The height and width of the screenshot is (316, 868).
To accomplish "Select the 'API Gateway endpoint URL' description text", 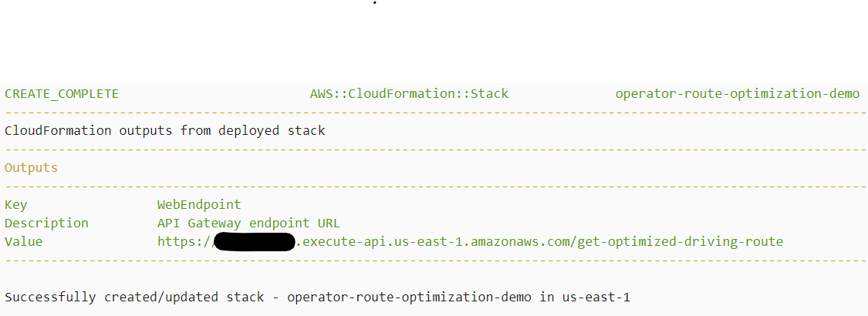I will click(244, 224).
